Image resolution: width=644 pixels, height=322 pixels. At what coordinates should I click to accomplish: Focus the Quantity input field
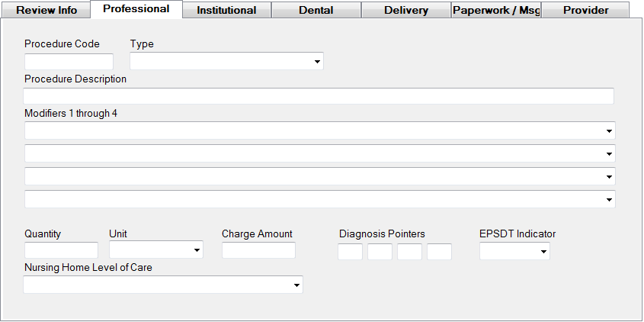click(x=61, y=250)
